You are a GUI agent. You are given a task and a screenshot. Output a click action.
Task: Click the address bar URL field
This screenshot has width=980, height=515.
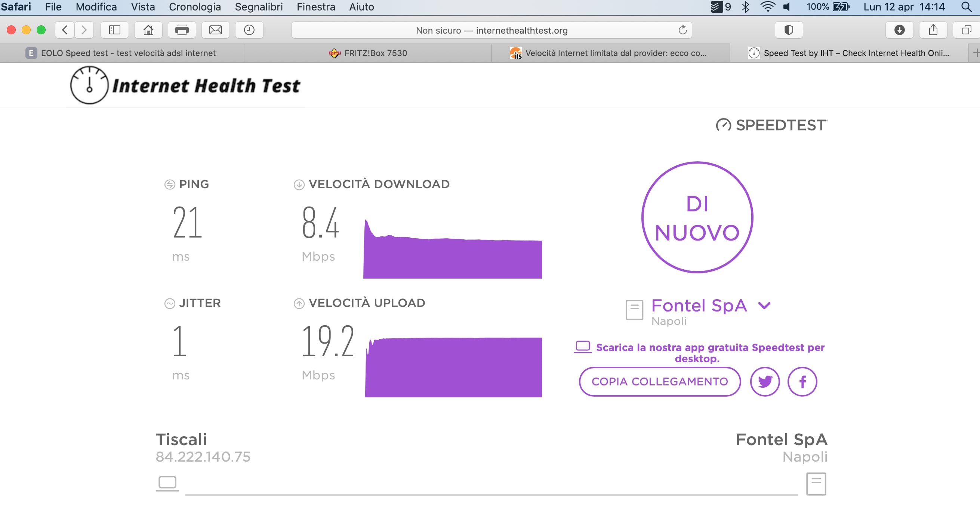tap(491, 30)
